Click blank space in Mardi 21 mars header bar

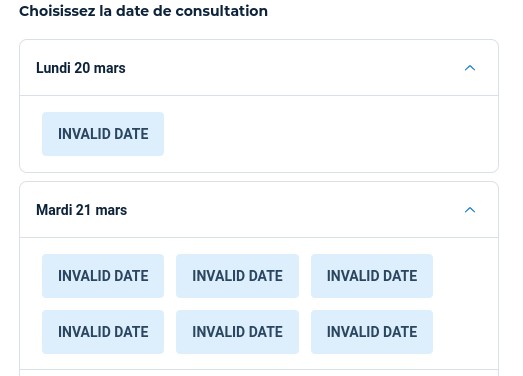click(x=294, y=210)
